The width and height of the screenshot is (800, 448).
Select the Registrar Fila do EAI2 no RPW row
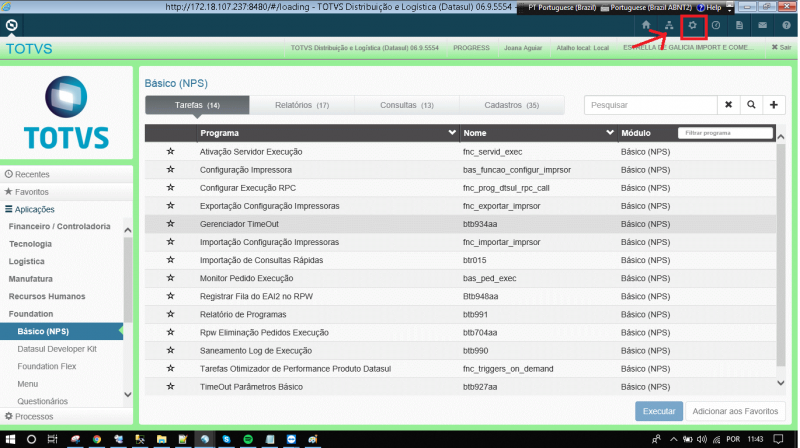click(x=460, y=296)
